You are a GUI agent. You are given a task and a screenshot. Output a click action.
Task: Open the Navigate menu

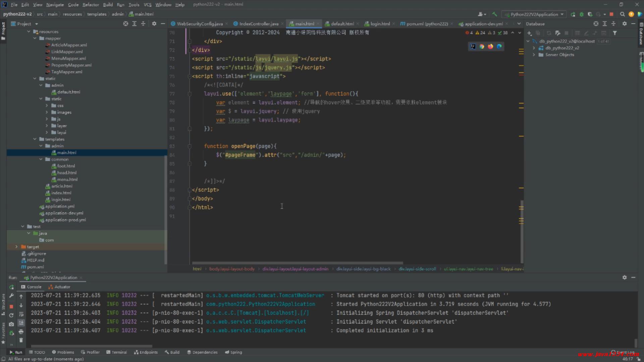coord(55,5)
